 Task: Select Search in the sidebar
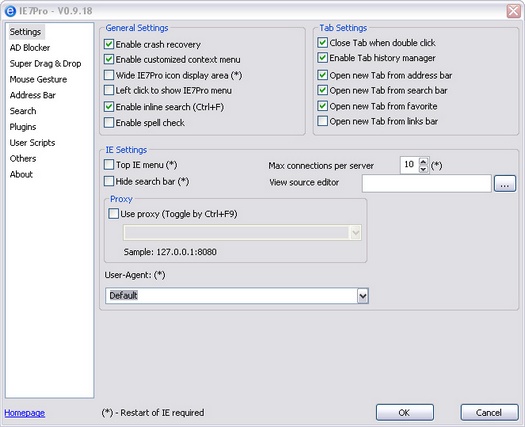coord(23,111)
